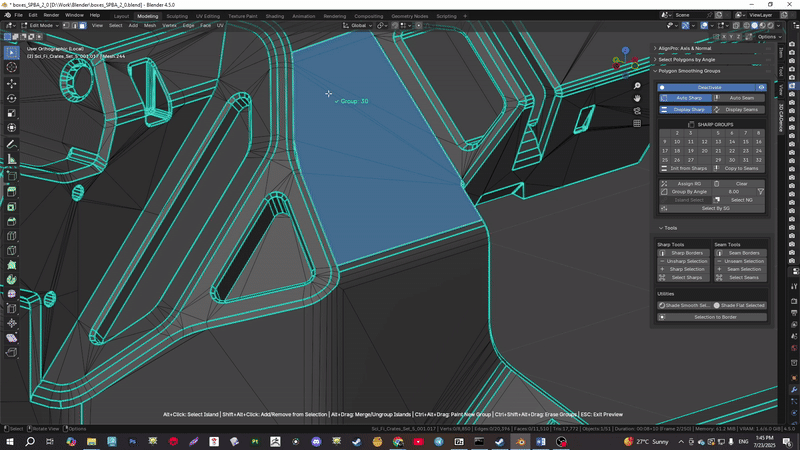Click the zoom magnifier viewport icon
This screenshot has height=450, width=800.
click(x=637, y=86)
